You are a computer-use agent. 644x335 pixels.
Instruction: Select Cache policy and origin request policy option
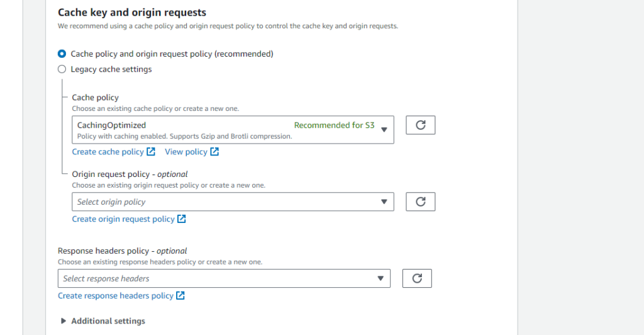pos(62,54)
